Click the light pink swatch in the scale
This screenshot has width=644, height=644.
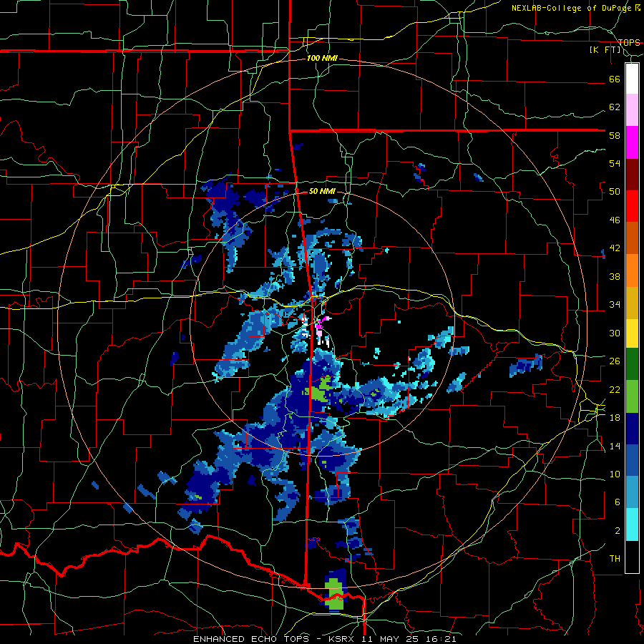[x=632, y=110]
